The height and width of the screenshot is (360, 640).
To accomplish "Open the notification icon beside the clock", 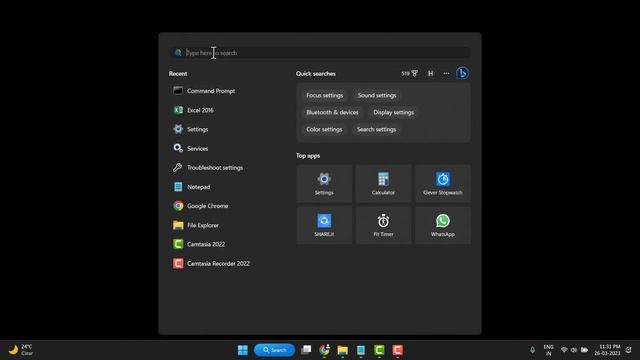I will [629, 350].
